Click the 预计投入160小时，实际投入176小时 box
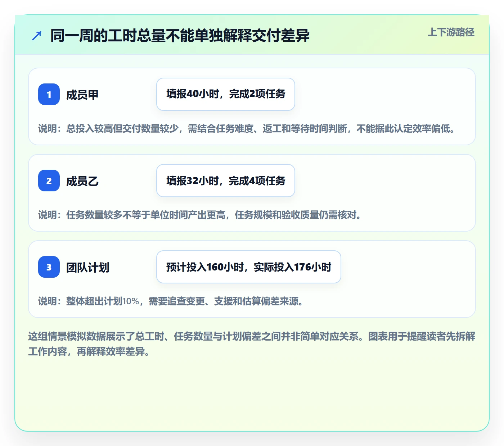Screen dimensions: 504x446 click(249, 267)
